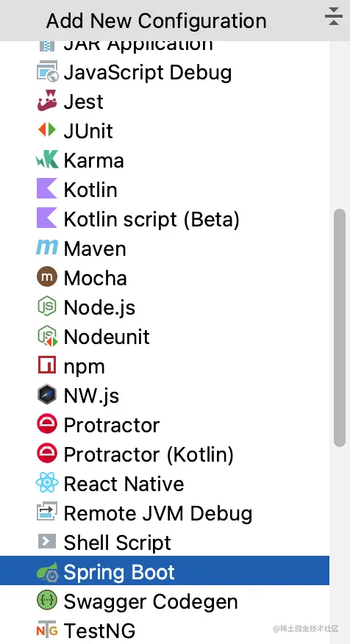This screenshot has height=644, width=350.
Task: Click the Node.js hexagon icon
Action: click(47, 307)
